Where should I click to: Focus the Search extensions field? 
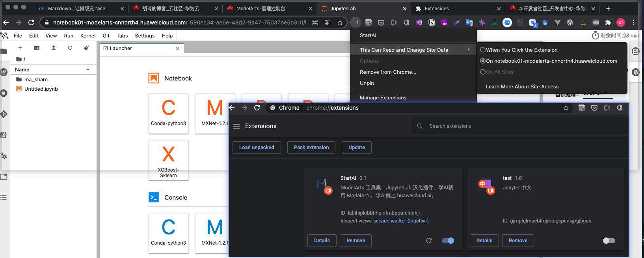(x=520, y=126)
